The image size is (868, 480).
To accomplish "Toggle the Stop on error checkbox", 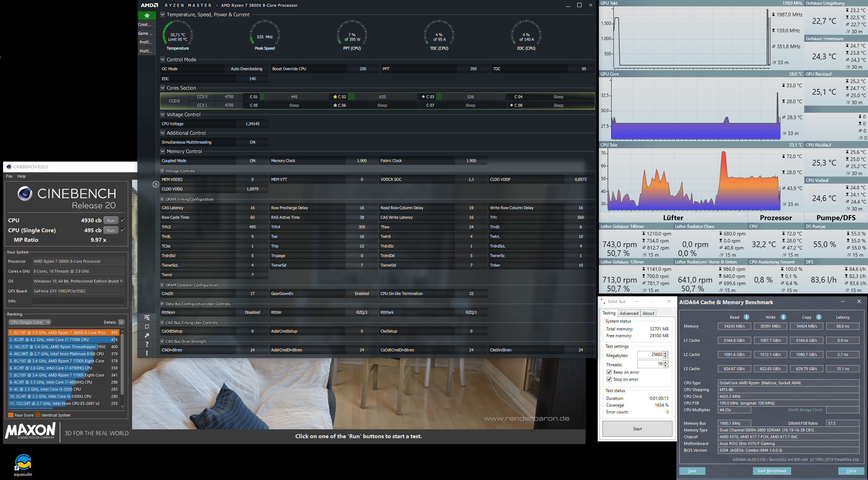I will 609,379.
